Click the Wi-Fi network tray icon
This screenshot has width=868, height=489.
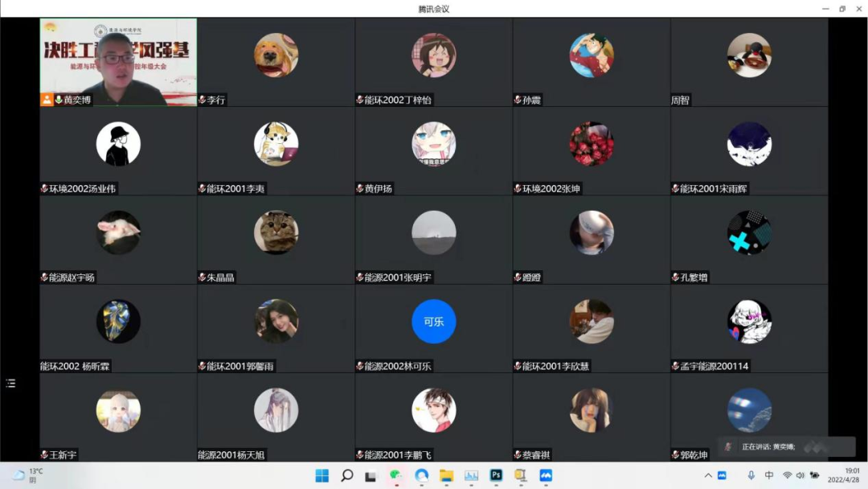coord(787,475)
